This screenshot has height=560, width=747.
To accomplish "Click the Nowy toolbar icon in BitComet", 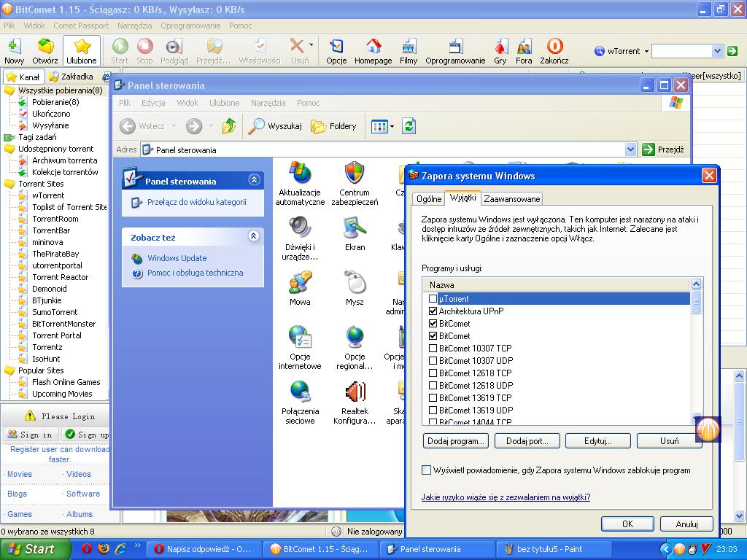I will click(14, 51).
